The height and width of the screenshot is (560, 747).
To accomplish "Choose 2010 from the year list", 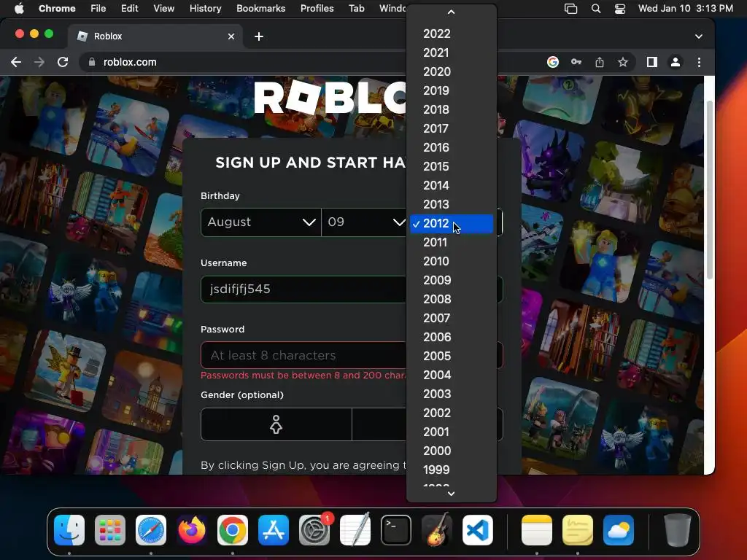I will (451, 262).
